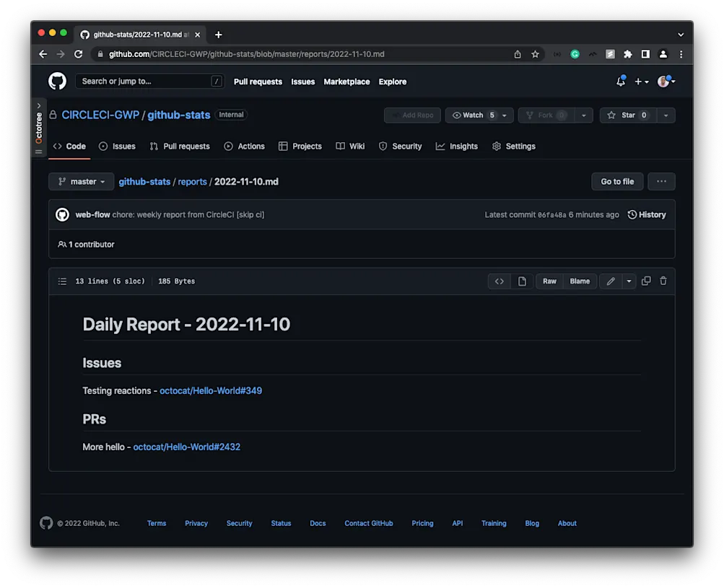The width and height of the screenshot is (724, 588).
Task: Focus the Search or jump to field
Action: point(149,82)
